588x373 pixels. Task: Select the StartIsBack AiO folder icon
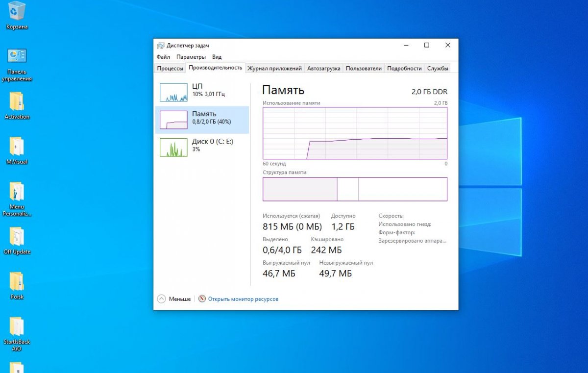click(x=17, y=334)
